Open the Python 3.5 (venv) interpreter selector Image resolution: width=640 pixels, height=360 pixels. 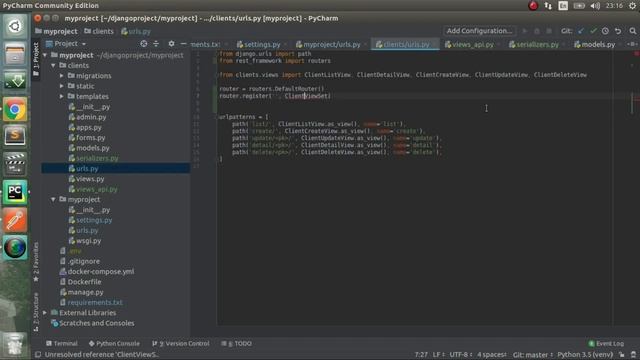pos(585,354)
